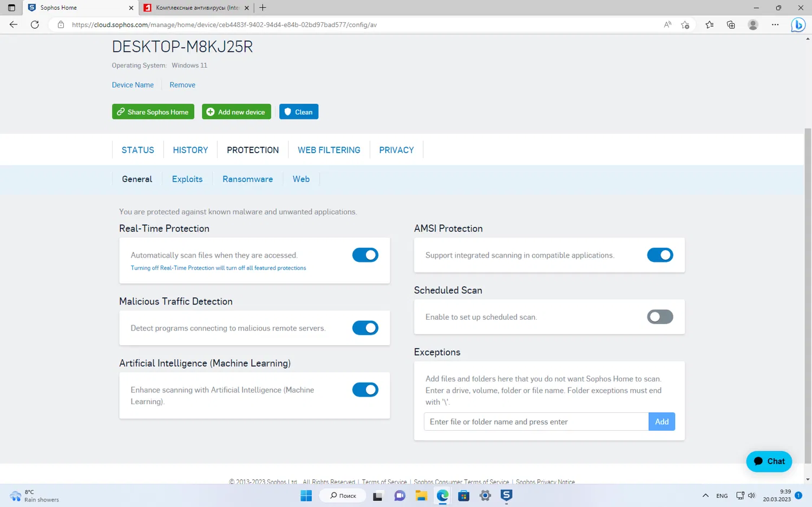Click the Real-Time Protection turn-off warning text
This screenshot has height=507, width=812.
tap(218, 268)
